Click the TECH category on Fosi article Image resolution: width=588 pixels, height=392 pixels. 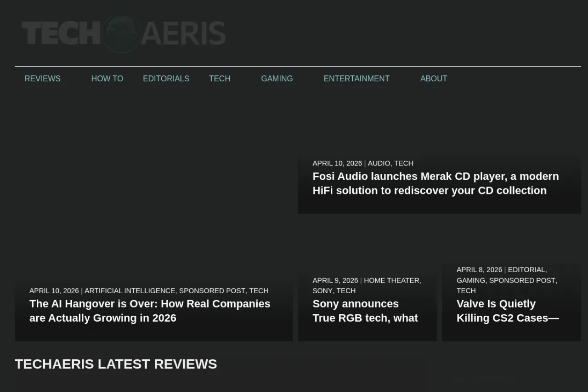[x=404, y=163]
